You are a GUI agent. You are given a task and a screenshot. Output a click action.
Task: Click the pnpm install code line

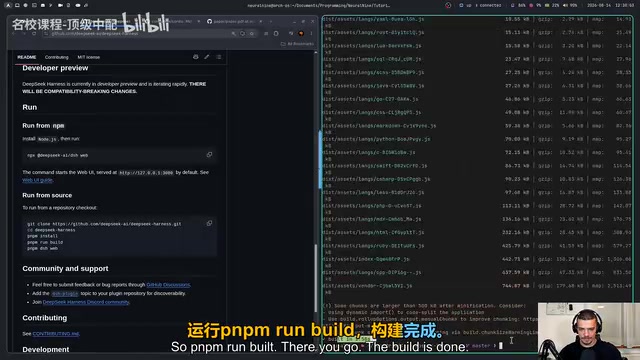[42, 236]
